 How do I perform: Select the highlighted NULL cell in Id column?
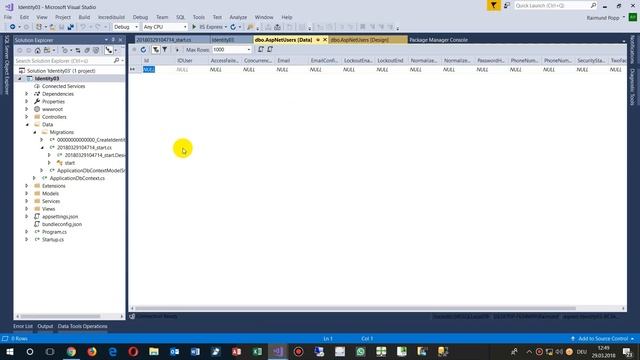click(149, 70)
